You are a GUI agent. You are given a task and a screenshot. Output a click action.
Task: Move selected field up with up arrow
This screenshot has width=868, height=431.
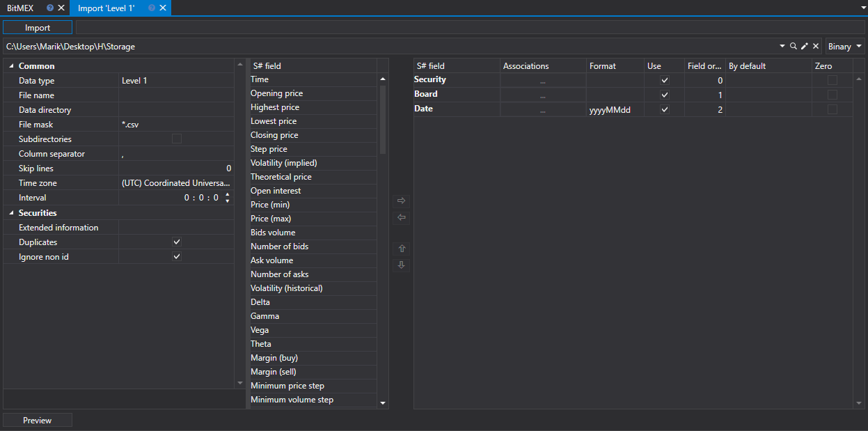[x=401, y=249]
